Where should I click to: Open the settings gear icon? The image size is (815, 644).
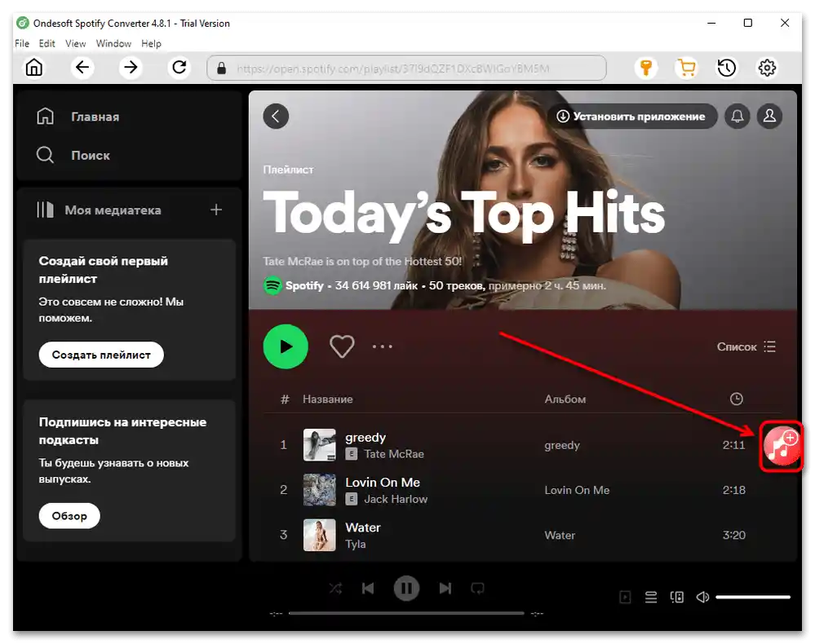pyautogui.click(x=767, y=68)
